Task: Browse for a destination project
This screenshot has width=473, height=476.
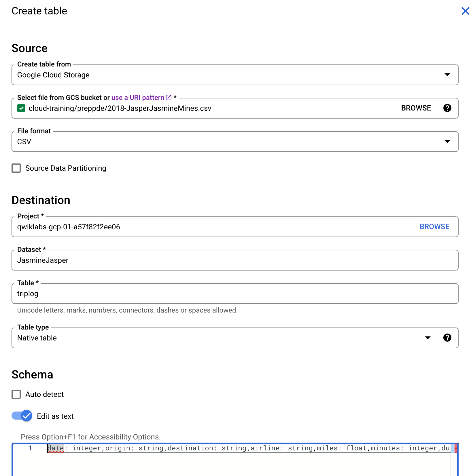Action: pyautogui.click(x=434, y=226)
